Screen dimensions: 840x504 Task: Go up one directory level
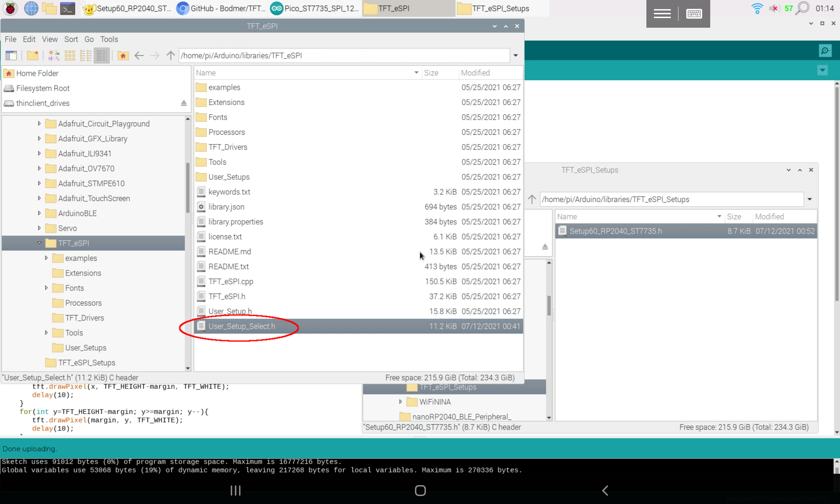tap(170, 55)
